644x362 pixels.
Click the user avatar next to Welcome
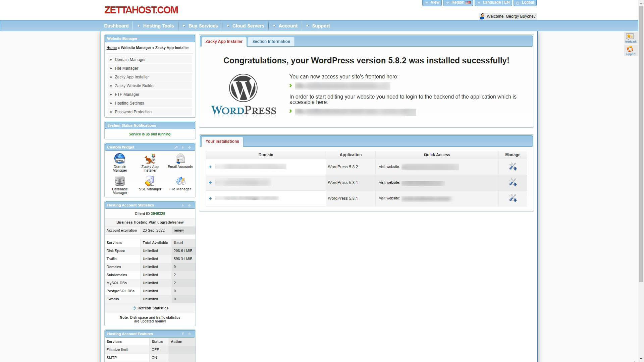coord(482,16)
